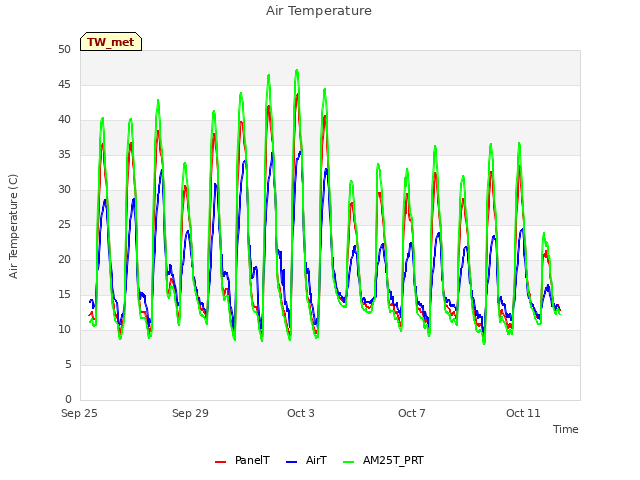Toggle the AM25T_PRT series in the legend

[x=383, y=460]
